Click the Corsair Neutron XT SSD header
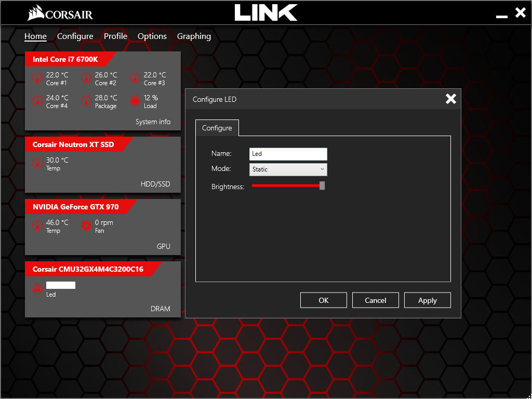This screenshot has height=399, width=532. point(73,145)
